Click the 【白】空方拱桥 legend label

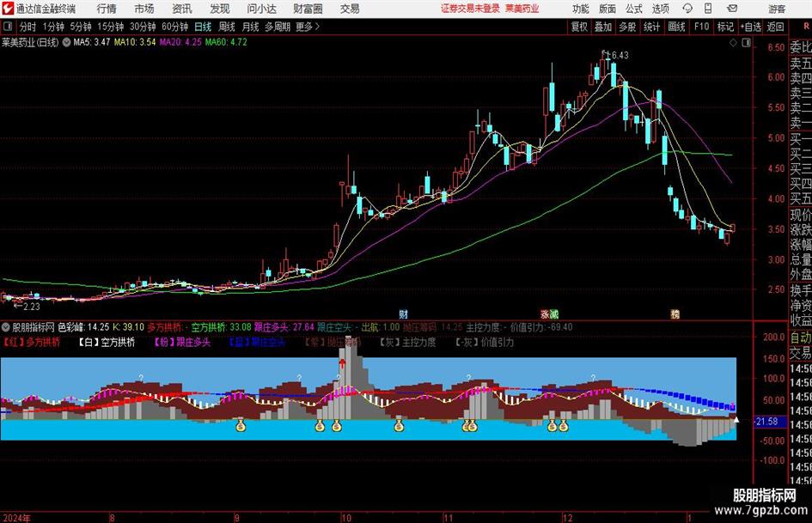tap(107, 343)
